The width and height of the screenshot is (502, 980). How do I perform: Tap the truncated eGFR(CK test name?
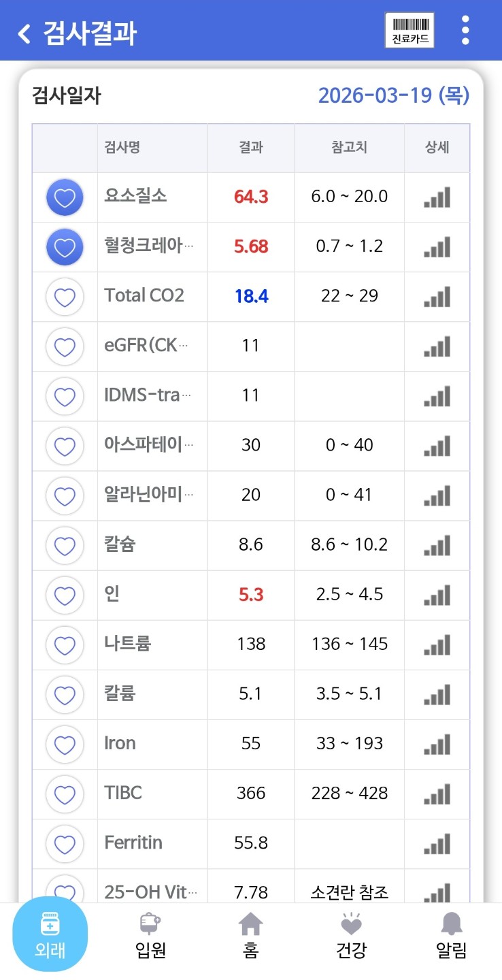click(x=146, y=346)
